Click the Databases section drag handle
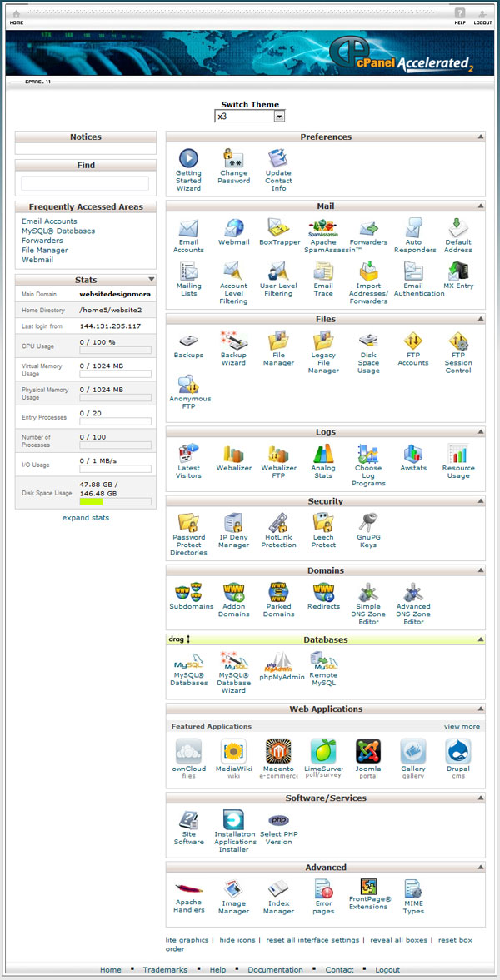The height and width of the screenshot is (980, 500). pyautogui.click(x=180, y=639)
